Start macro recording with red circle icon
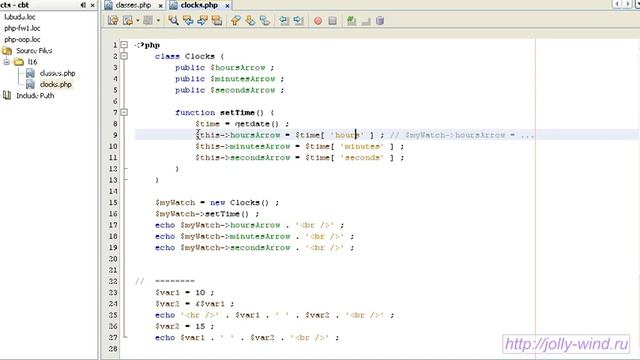Image resolution: width=640 pixels, height=360 pixels. coord(318,20)
